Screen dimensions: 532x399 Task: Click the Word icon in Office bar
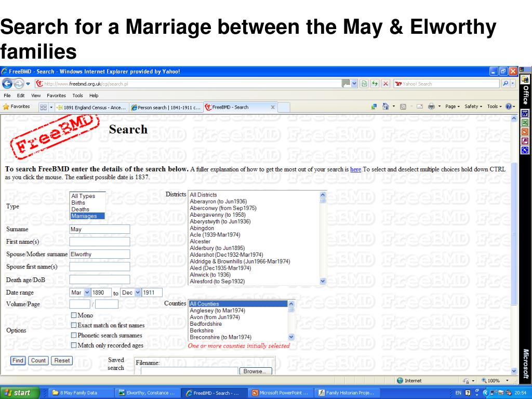click(x=525, y=113)
